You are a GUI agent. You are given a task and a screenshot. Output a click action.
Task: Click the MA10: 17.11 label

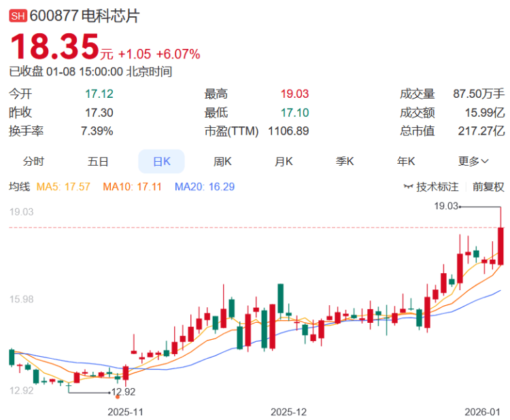point(132,187)
